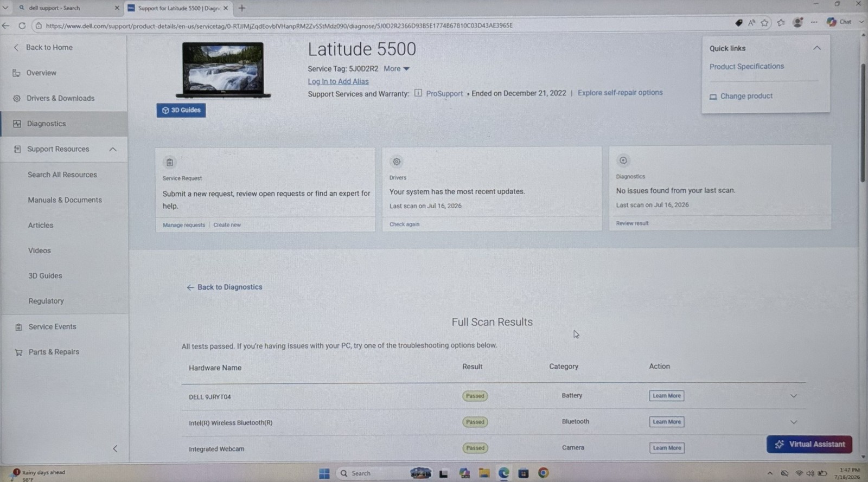The image size is (868, 482).
Task: Activate Read Aloud in the address bar
Action: [751, 23]
